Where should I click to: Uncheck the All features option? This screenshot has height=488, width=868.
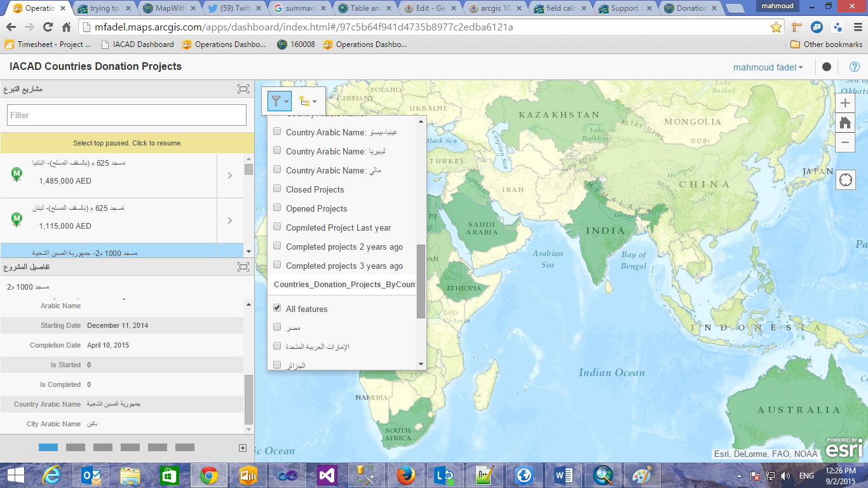click(x=277, y=308)
